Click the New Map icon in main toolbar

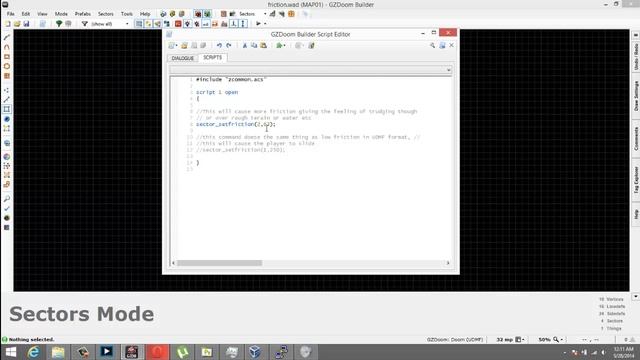point(7,24)
